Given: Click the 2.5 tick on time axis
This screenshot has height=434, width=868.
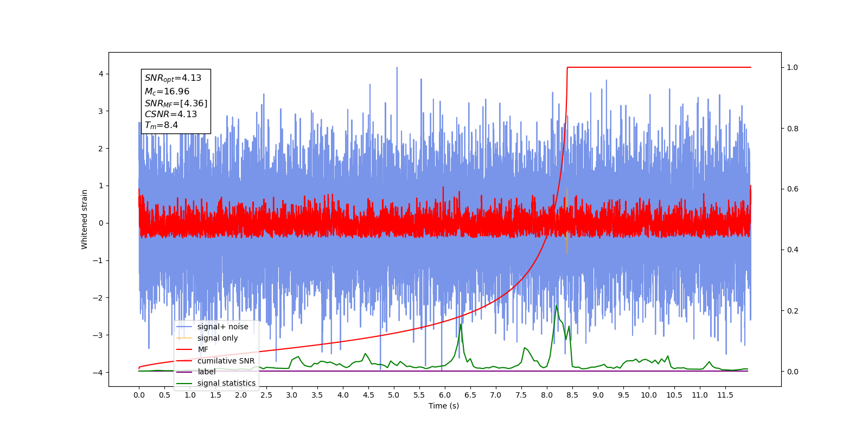Looking at the screenshot, I should [x=266, y=395].
